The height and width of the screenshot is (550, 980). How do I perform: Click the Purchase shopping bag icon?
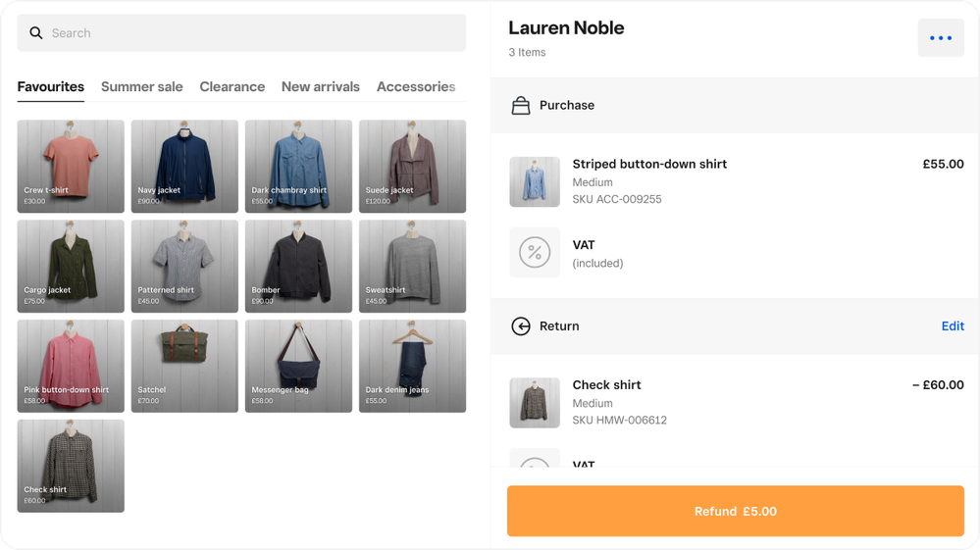[521, 106]
